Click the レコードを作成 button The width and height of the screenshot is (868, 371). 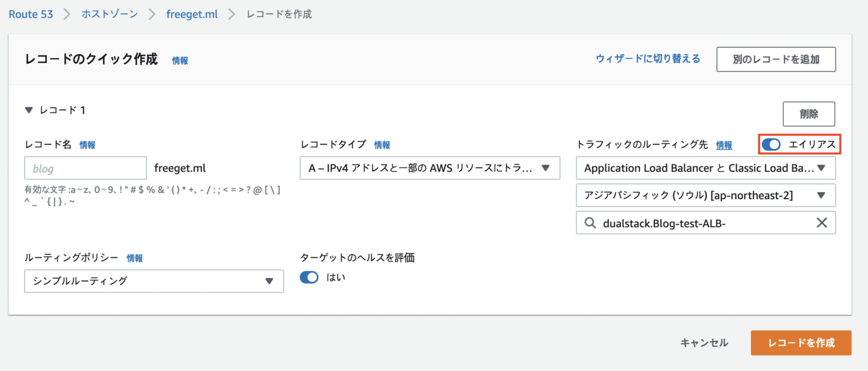point(801,343)
